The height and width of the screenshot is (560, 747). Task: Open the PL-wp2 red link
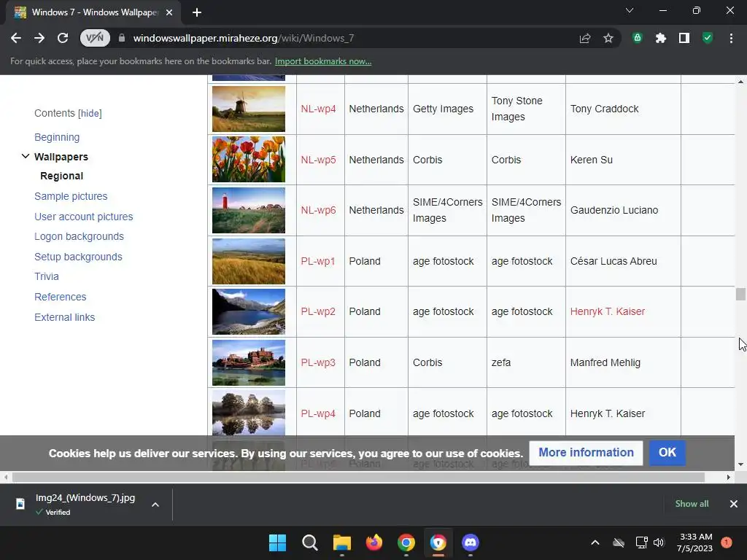(x=318, y=311)
